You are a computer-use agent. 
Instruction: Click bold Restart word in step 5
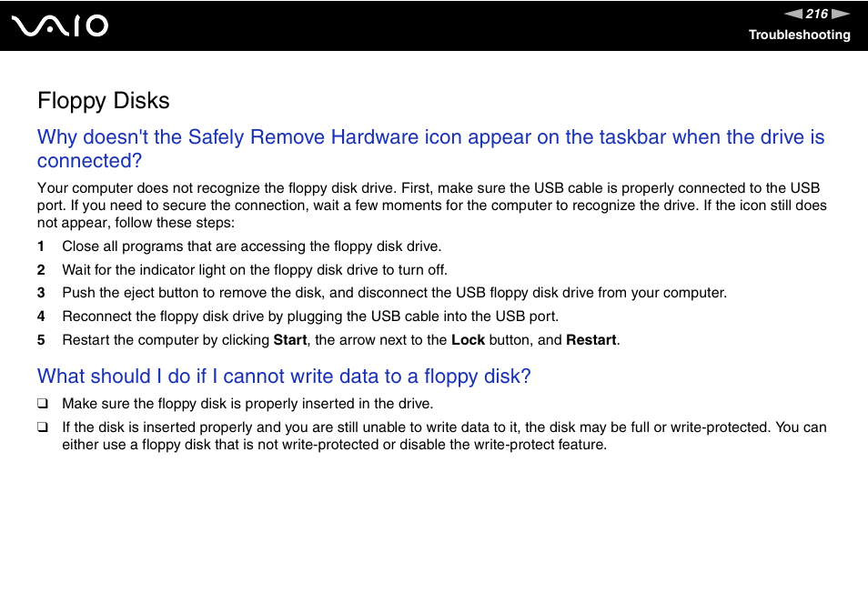click(x=591, y=339)
